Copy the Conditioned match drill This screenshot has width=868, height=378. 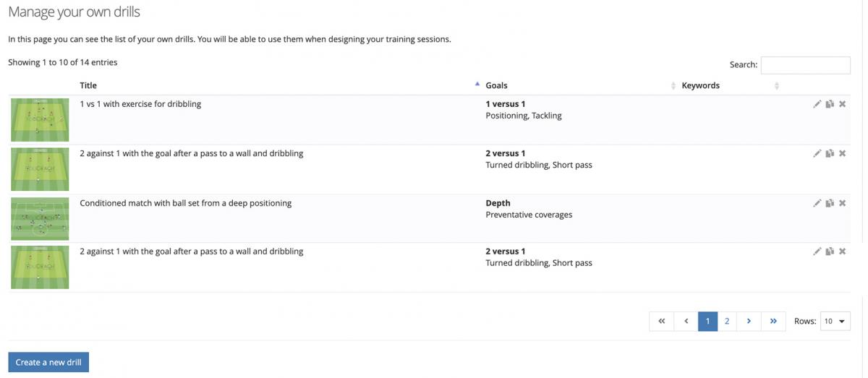(830, 203)
